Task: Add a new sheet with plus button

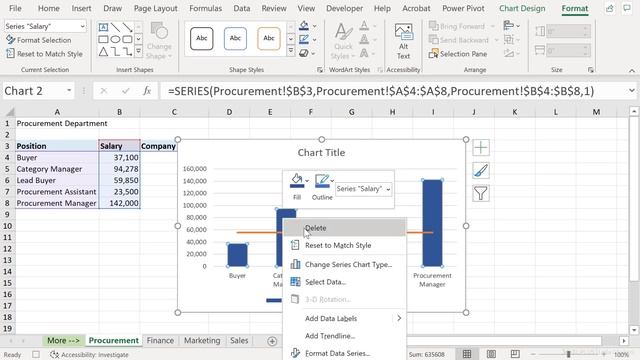Action: coord(272,341)
